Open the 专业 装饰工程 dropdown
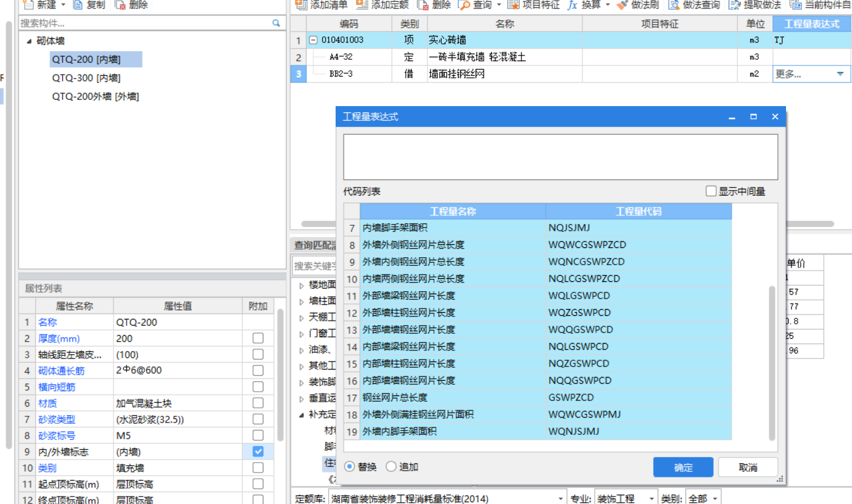 coord(651,498)
